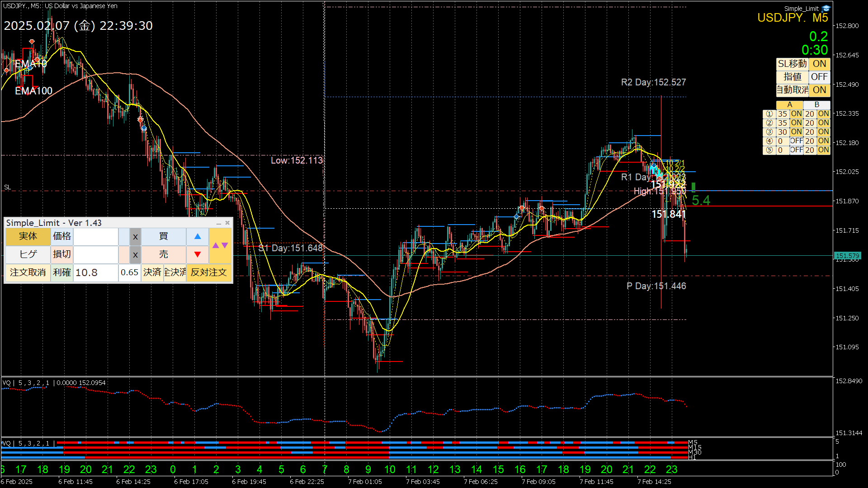
Task: Minimize the Simple_Limit panel
Action: (219, 223)
